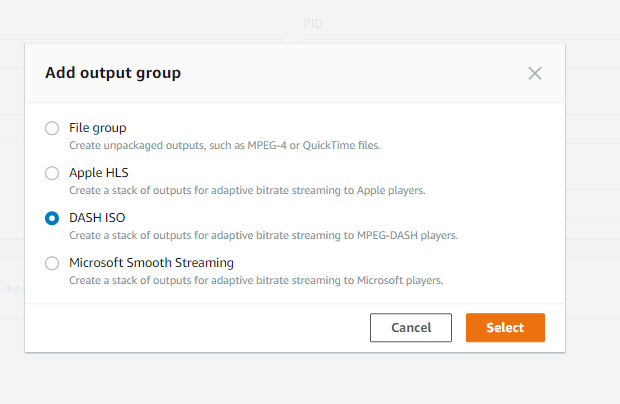This screenshot has width=620, height=404.
Task: Open the dimmed Info link at left
Action: coord(14,290)
